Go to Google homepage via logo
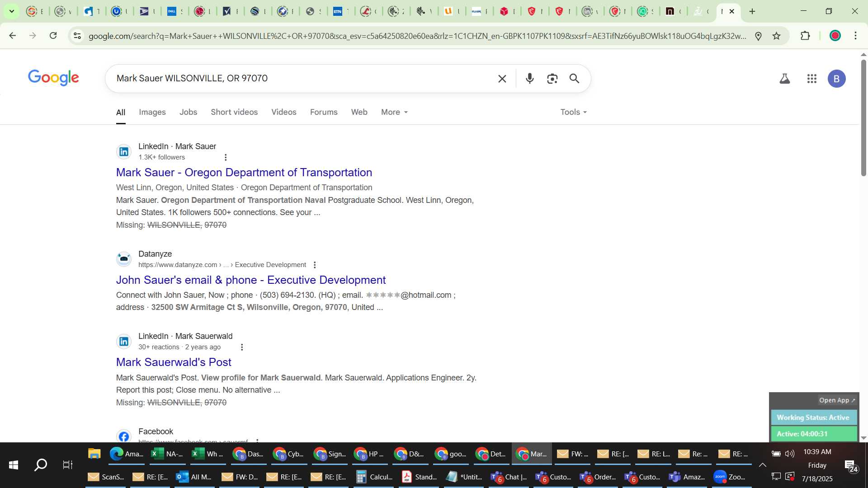The image size is (868, 488). point(53,78)
